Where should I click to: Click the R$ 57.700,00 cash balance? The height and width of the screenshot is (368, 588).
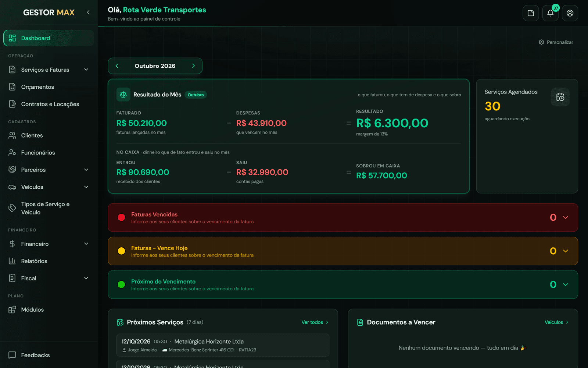click(381, 176)
